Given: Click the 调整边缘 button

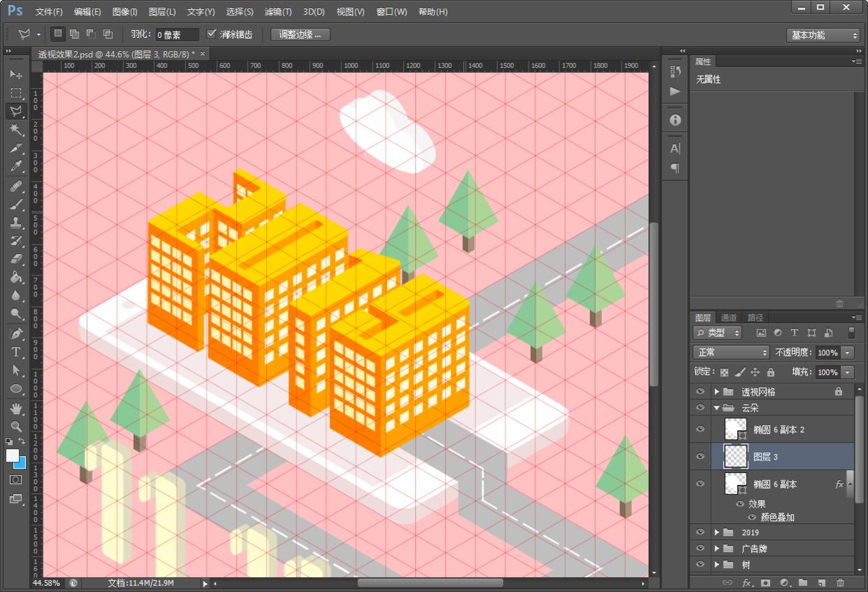Looking at the screenshot, I should pos(300,34).
